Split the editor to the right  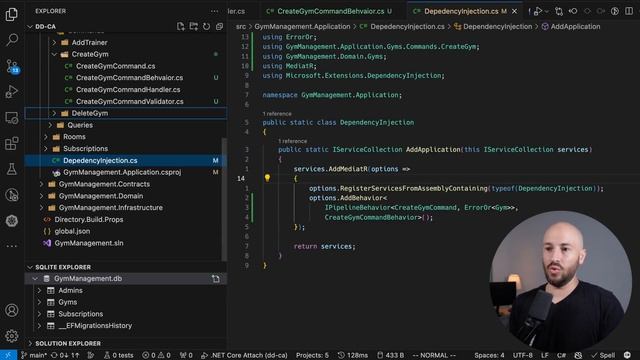[629, 11]
